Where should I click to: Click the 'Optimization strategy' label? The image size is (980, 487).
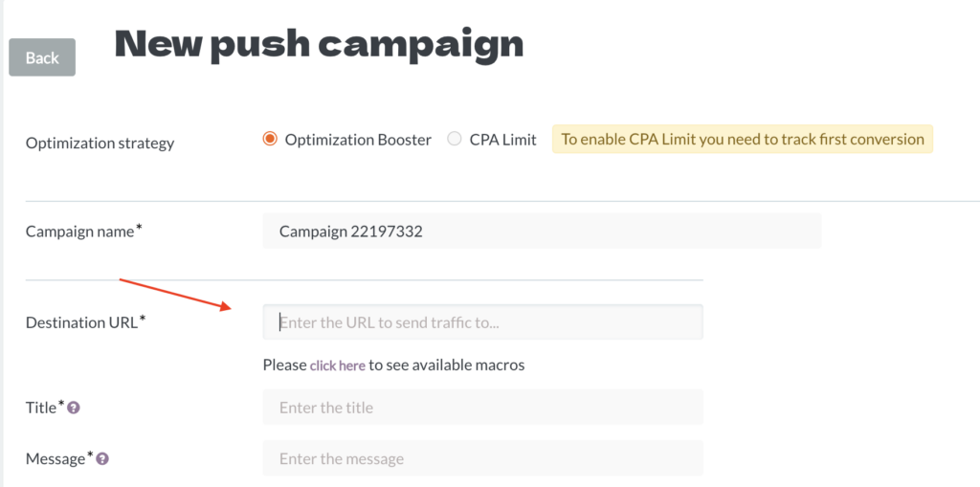point(100,144)
